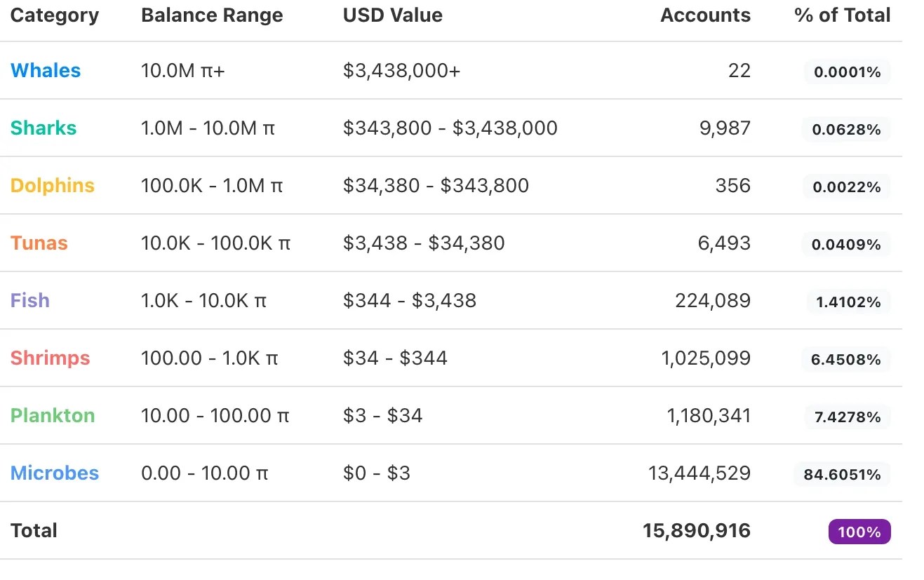Sort by % of Total header

(842, 15)
